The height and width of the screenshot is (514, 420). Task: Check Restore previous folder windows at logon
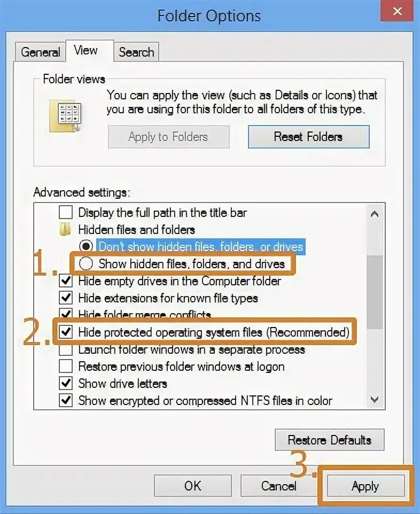(66, 366)
